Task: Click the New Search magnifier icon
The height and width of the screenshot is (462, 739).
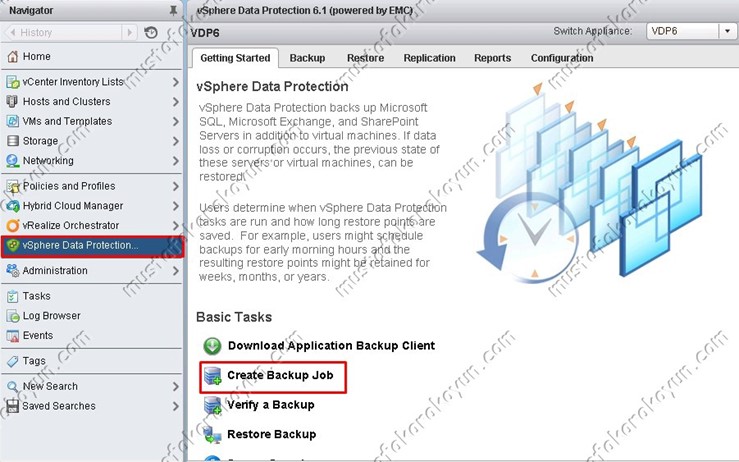Action: pos(13,387)
